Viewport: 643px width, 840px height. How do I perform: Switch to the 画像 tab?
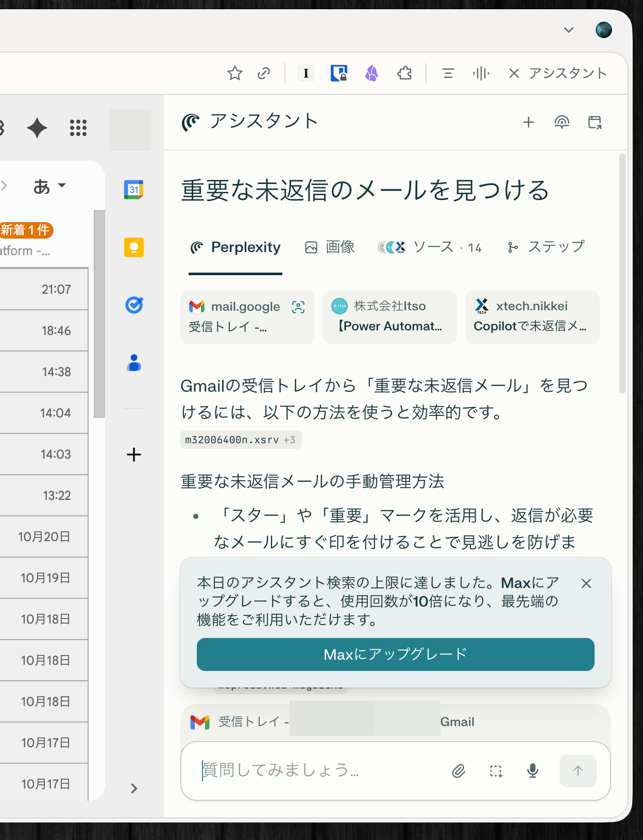[x=330, y=247]
